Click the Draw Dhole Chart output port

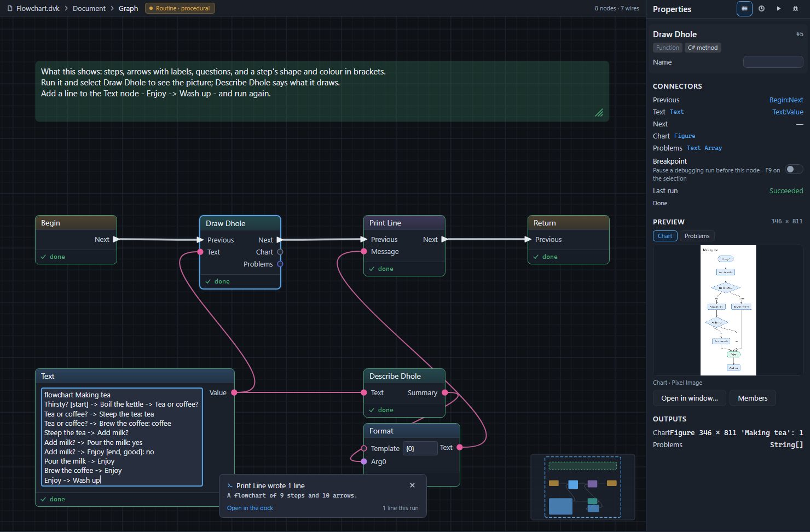(x=280, y=252)
